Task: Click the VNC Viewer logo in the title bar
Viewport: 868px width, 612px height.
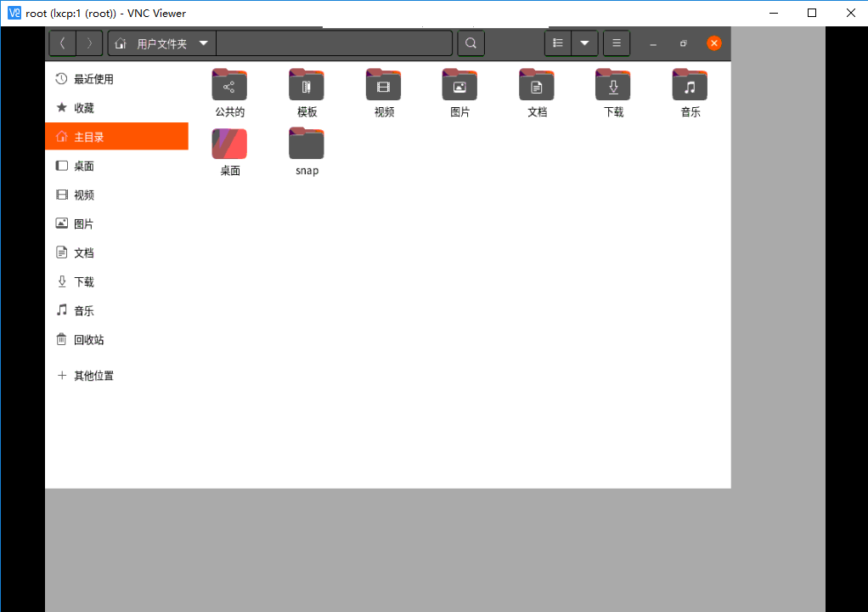Action: click(x=14, y=13)
